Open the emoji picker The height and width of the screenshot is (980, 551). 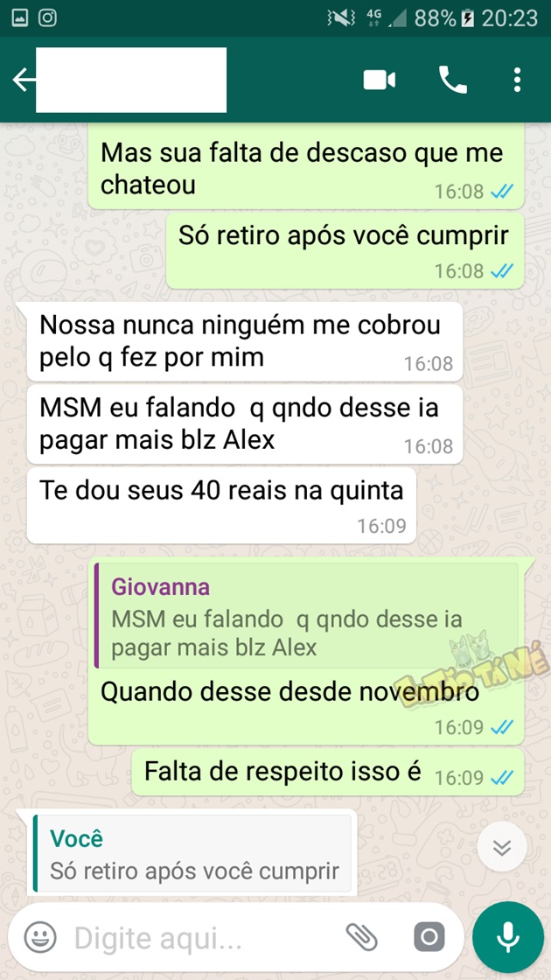click(40, 937)
